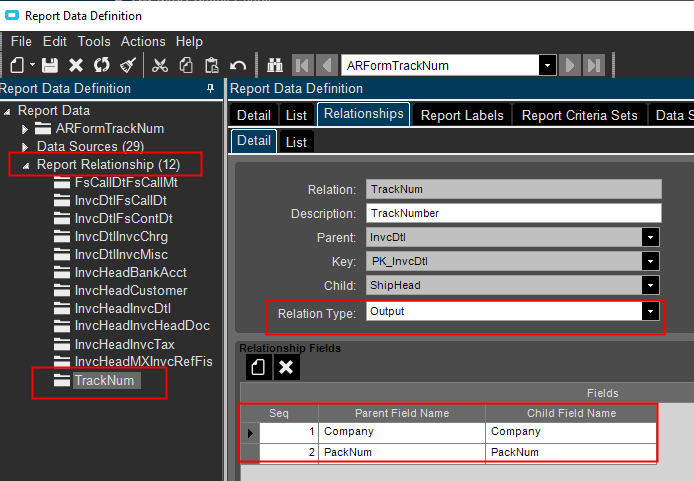Screen dimensions: 694x481
Task: Open the Tools menu
Action: (x=94, y=41)
